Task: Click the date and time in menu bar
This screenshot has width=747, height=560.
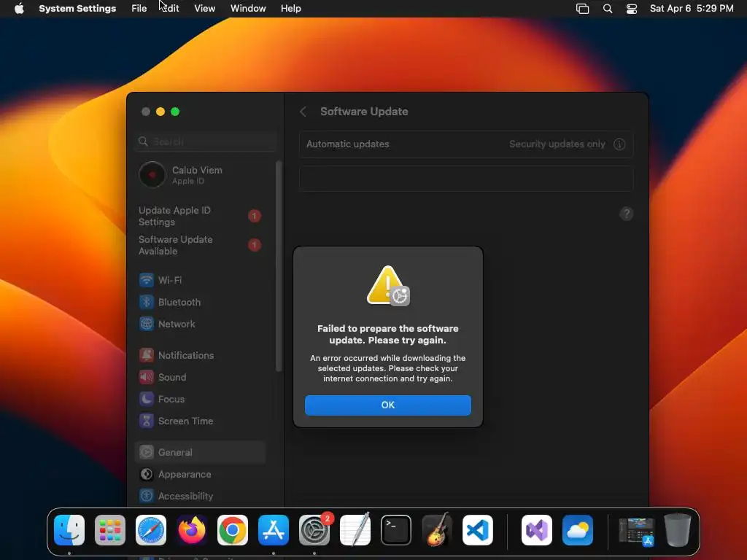Action: 692,9
